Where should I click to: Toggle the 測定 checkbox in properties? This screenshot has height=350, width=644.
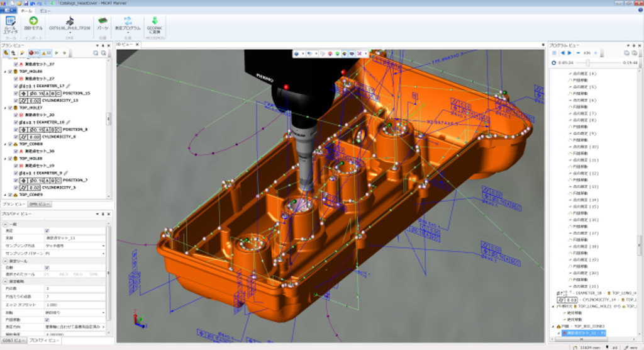47,231
